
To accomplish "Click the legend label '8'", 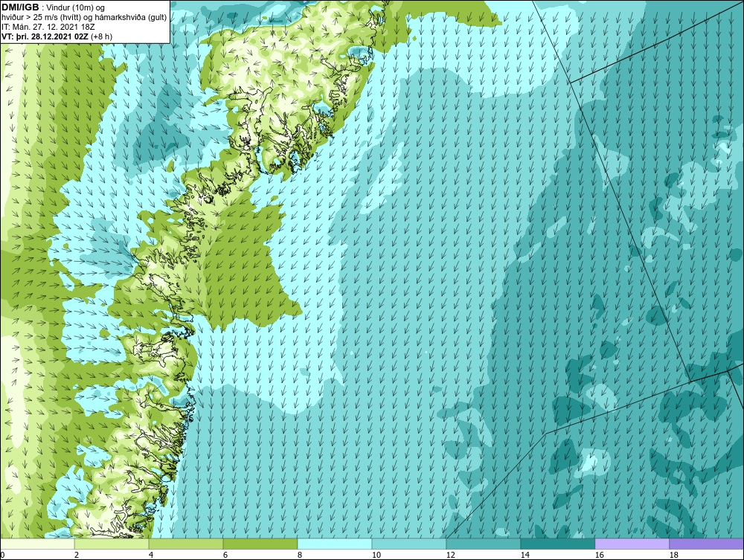I will click(x=299, y=555).
